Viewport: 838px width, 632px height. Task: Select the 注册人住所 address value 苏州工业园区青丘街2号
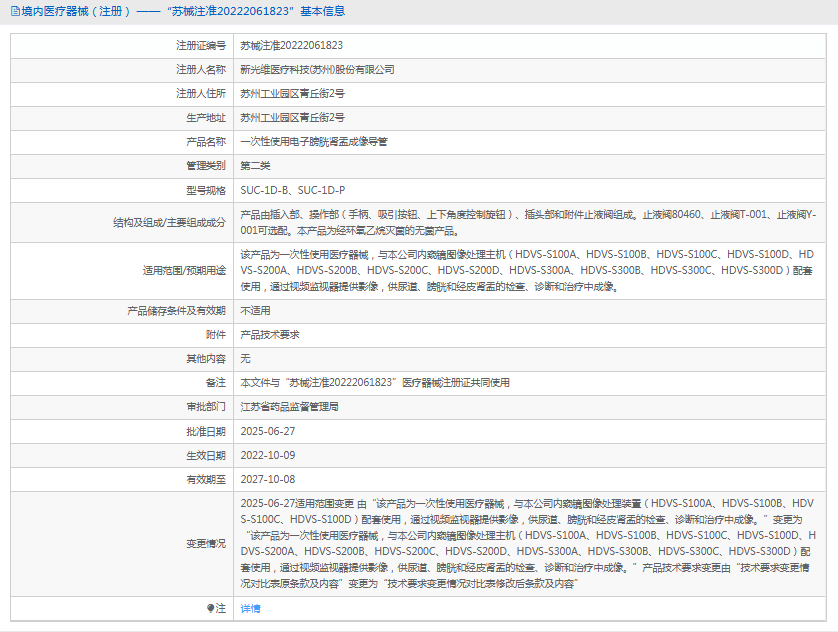click(x=292, y=93)
